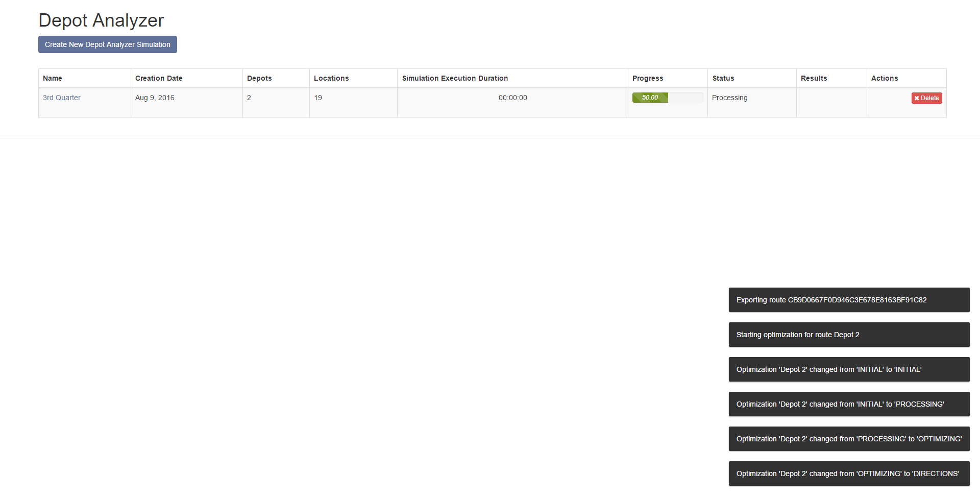The height and width of the screenshot is (496, 980).
Task: Click the Status column header
Action: [x=723, y=78]
